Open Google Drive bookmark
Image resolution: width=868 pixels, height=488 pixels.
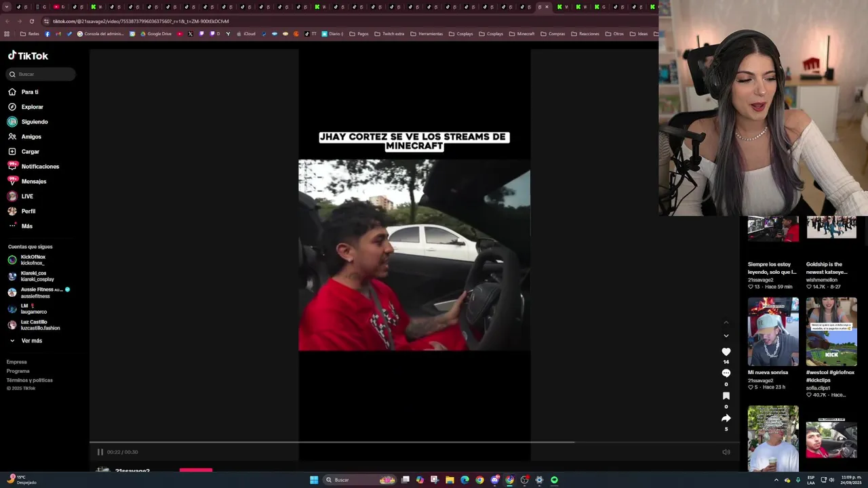155,34
